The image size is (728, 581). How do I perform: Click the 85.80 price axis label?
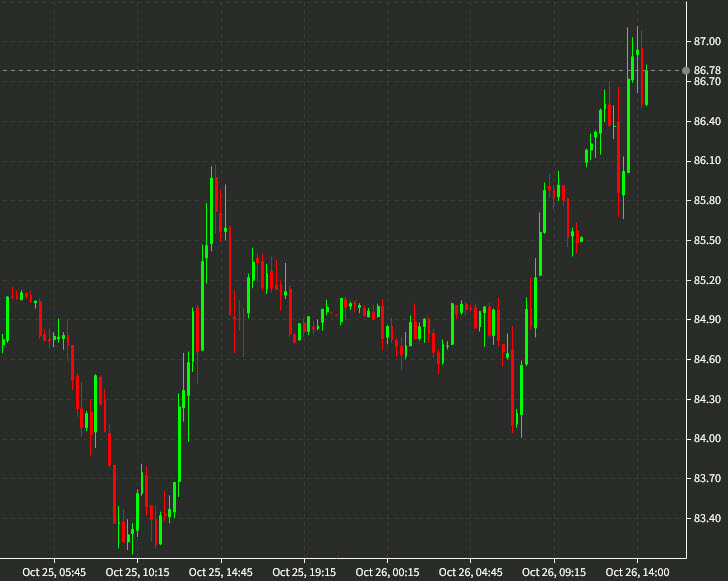707,201
